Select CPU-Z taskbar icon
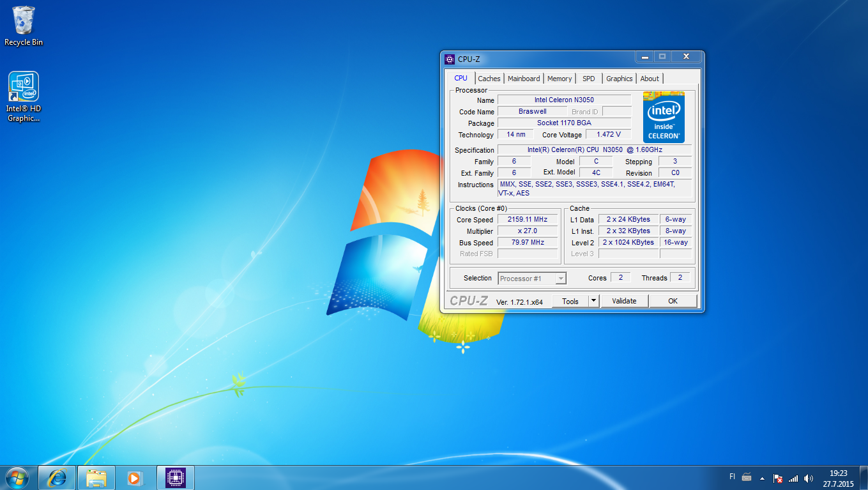This screenshot has width=868, height=490. tap(175, 477)
